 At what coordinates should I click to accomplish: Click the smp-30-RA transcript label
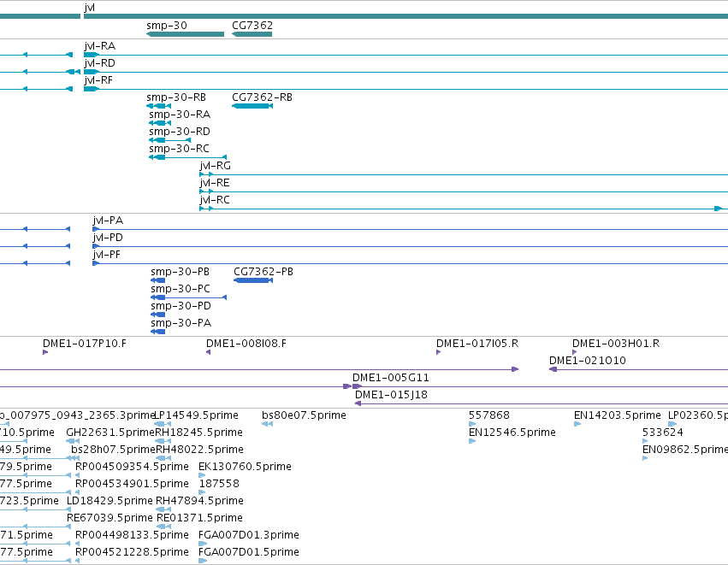click(180, 115)
